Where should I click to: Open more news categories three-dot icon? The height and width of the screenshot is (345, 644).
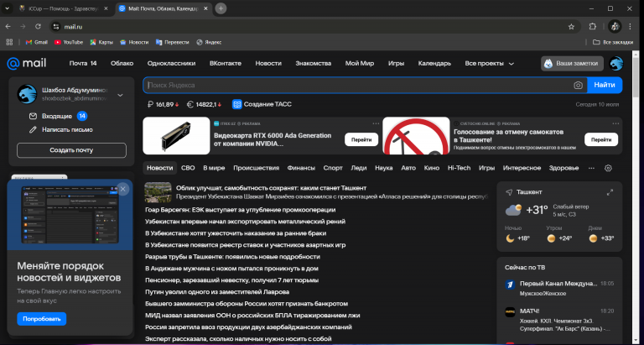591,168
